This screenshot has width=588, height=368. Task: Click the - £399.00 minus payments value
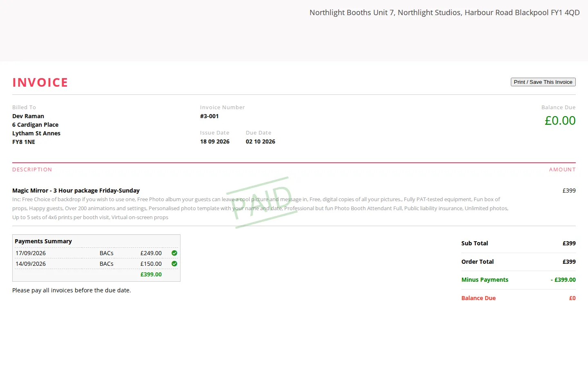563,280
